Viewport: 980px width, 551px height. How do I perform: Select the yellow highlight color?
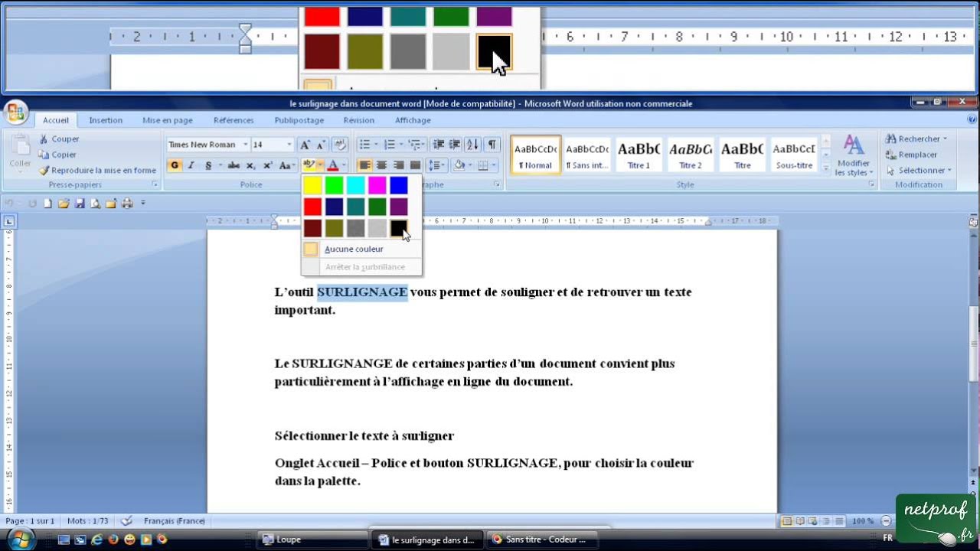pos(312,184)
